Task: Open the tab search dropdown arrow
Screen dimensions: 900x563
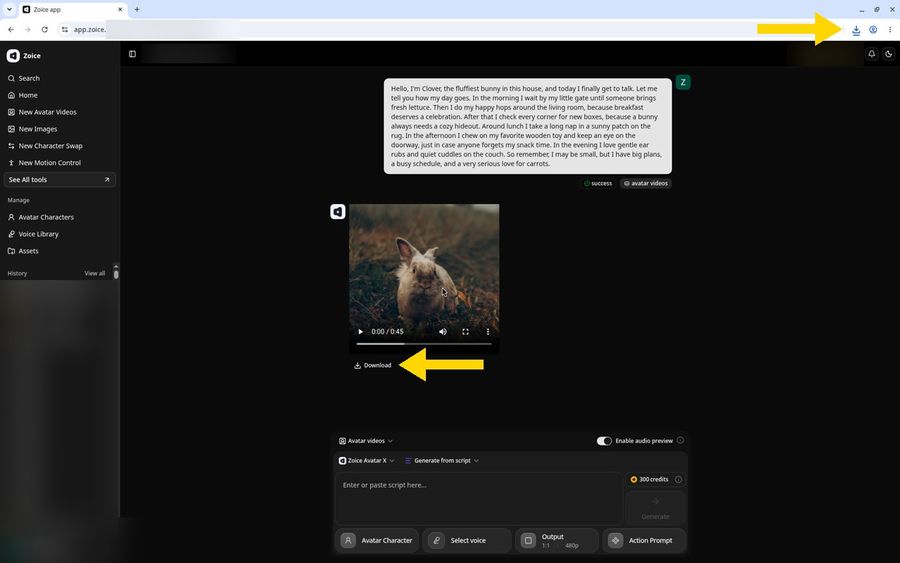Action: (9, 9)
